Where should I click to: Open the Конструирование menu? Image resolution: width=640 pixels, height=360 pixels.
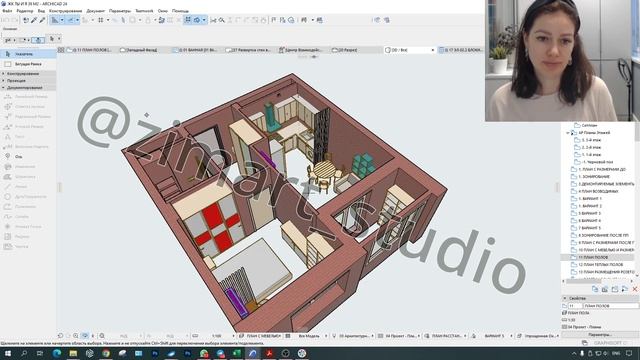tap(65, 11)
